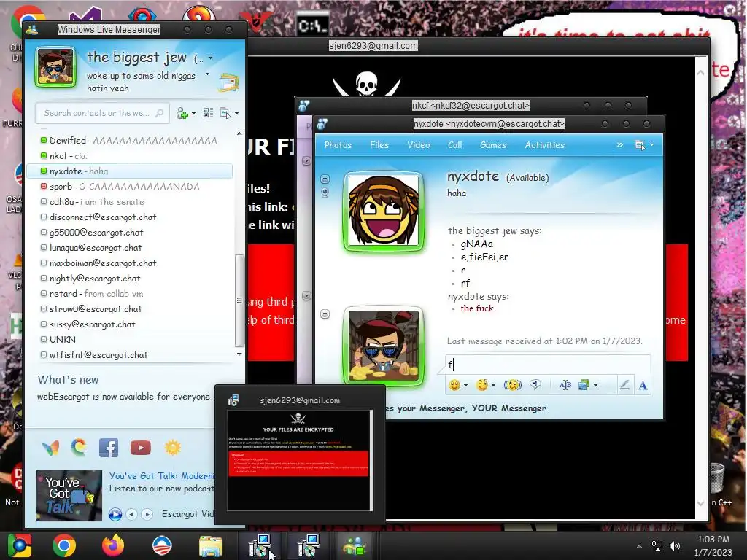Open the Facebook icon in Messenger footer
The height and width of the screenshot is (560, 747).
109,448
